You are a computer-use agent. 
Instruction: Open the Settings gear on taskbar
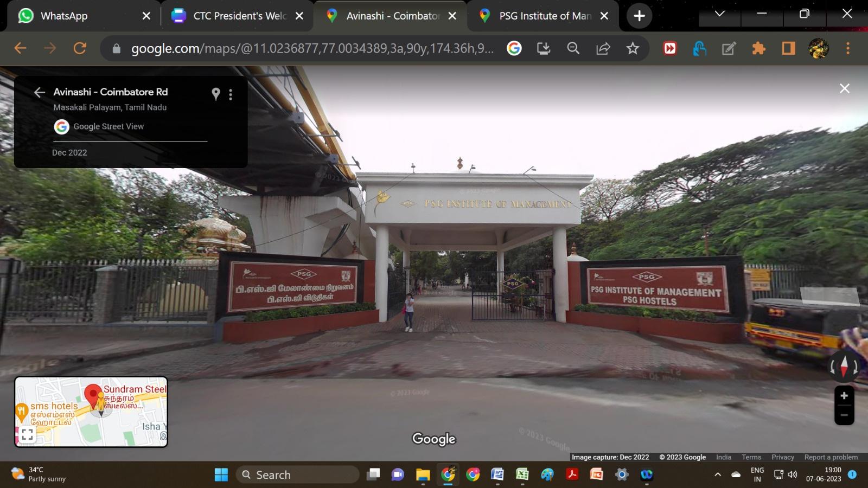pos(622,475)
